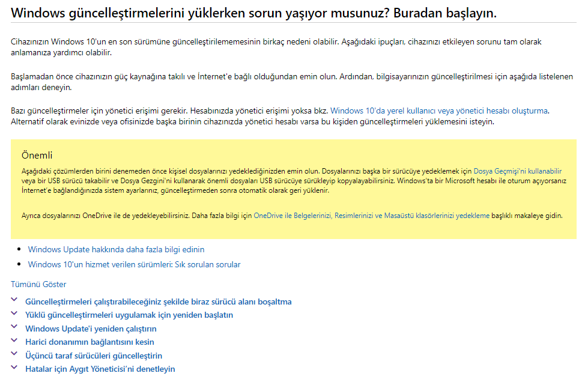588x391 pixels.
Task: Click the paragraph starting 'Başlamadan önce cihazınızın güç kaynağına'
Action: tap(292, 82)
